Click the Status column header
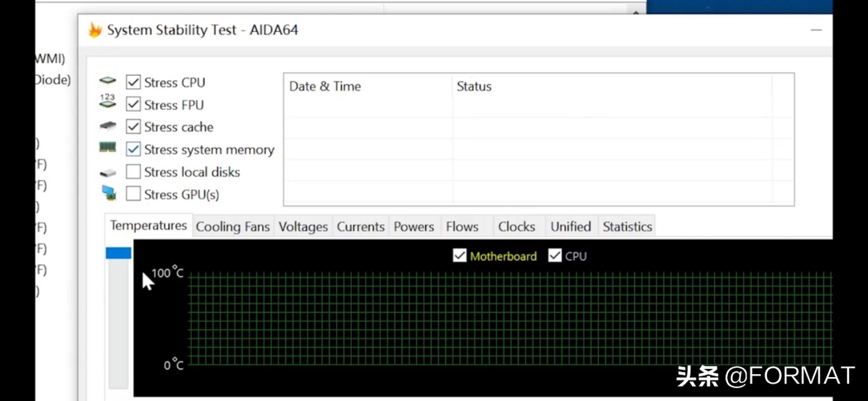Viewport: 868px width, 401px height. tap(612, 86)
